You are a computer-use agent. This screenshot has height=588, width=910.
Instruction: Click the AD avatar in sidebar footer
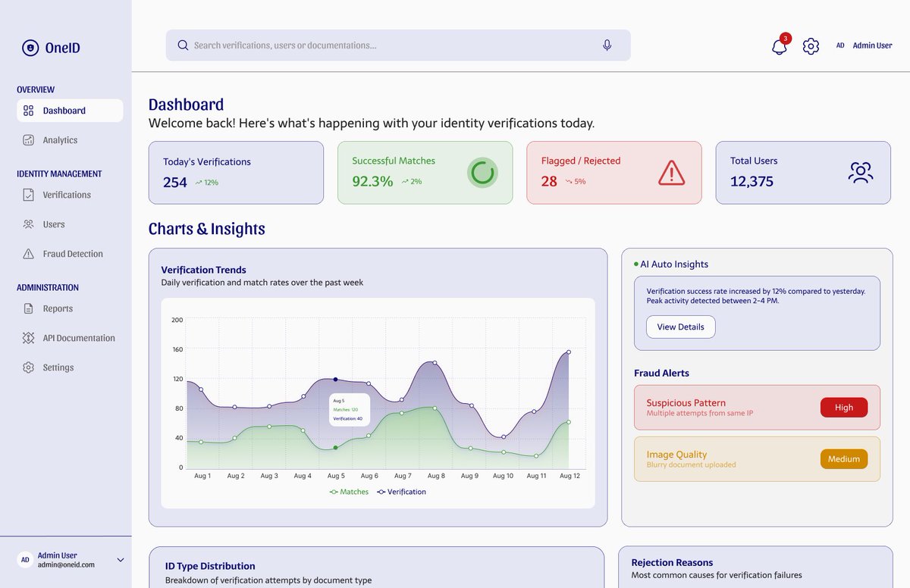(x=25, y=560)
